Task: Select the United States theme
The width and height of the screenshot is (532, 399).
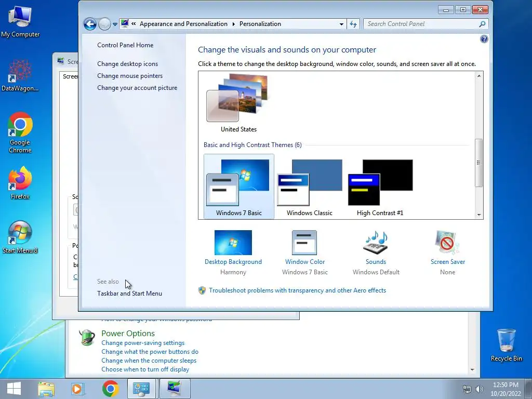Action: [239, 103]
